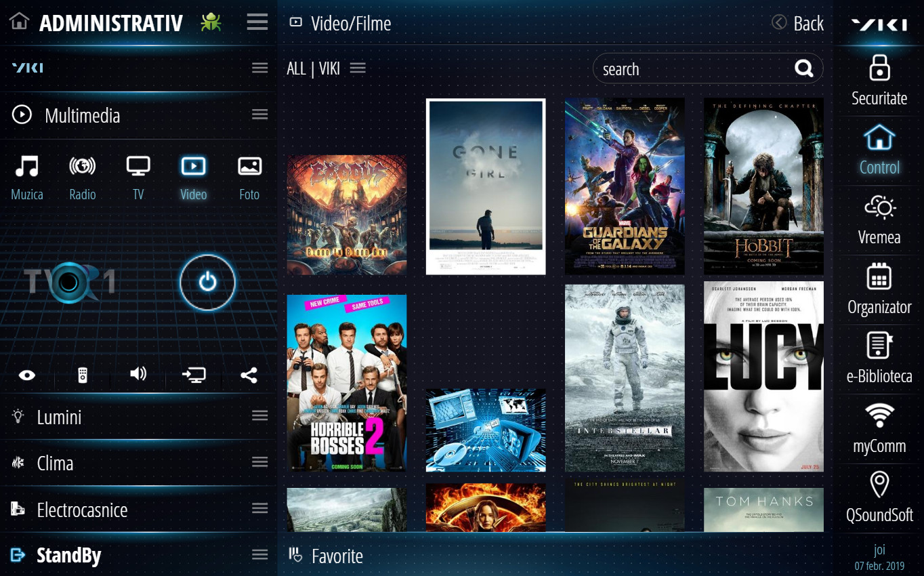Image resolution: width=924 pixels, height=576 pixels.
Task: Open the Organizator menu item
Action: tap(879, 289)
